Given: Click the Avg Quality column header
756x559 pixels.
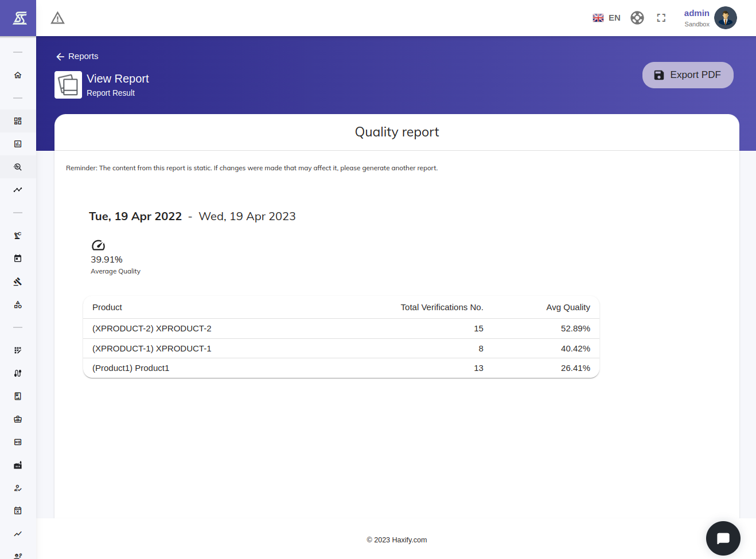Looking at the screenshot, I should click(568, 307).
